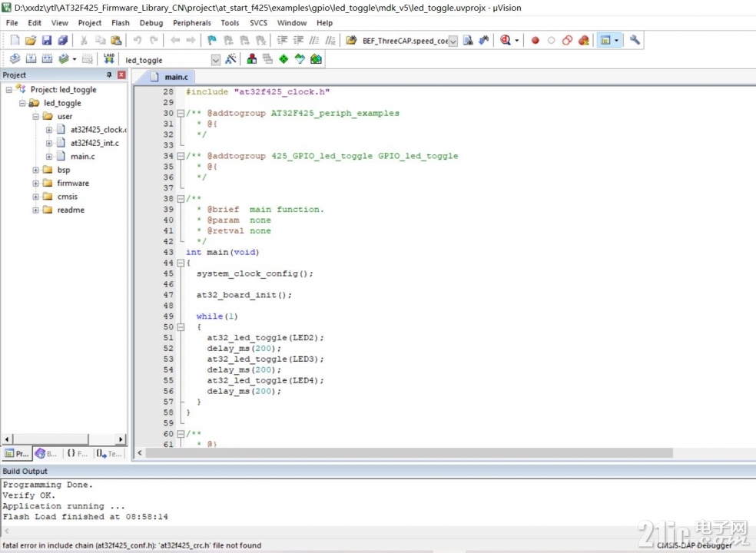Collapse Project: led_toggle root node
The image size is (756, 553).
[8, 90]
